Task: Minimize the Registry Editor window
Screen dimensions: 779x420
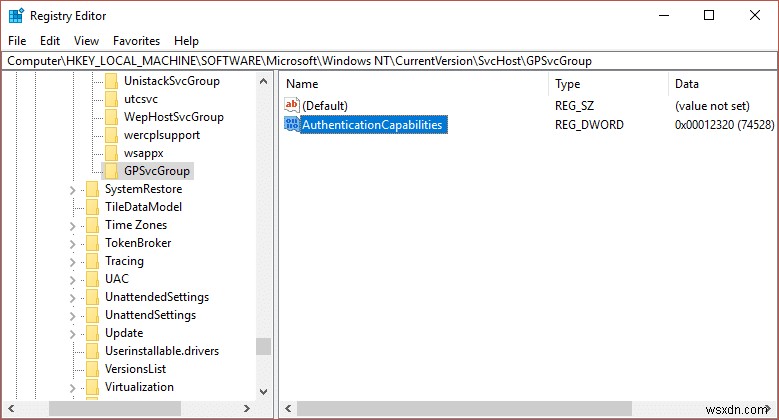Action: (x=664, y=15)
